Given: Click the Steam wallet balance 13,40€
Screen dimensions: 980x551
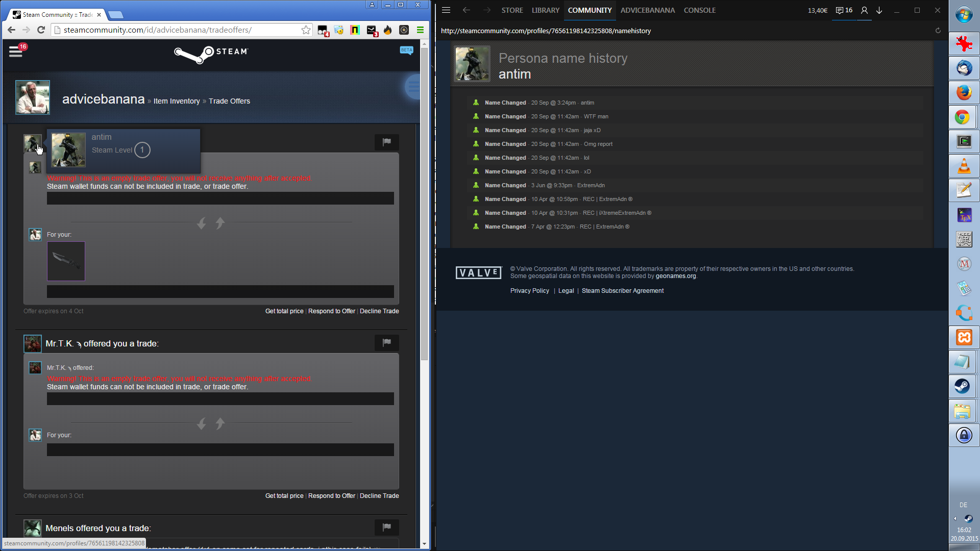Looking at the screenshot, I should pos(817,10).
